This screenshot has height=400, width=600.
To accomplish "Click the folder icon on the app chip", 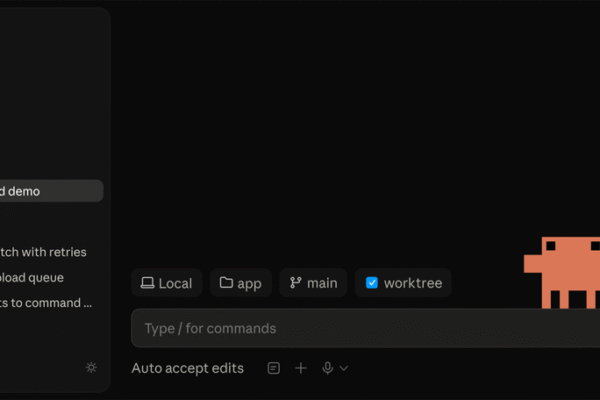I will [226, 282].
